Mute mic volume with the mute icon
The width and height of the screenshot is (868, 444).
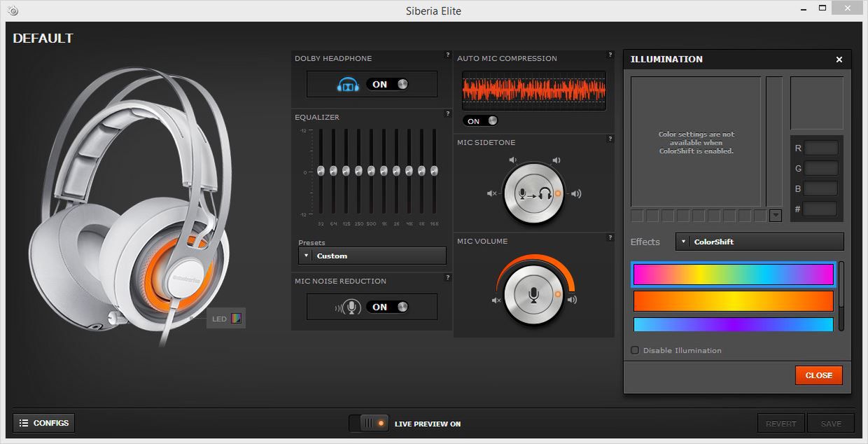tap(496, 300)
